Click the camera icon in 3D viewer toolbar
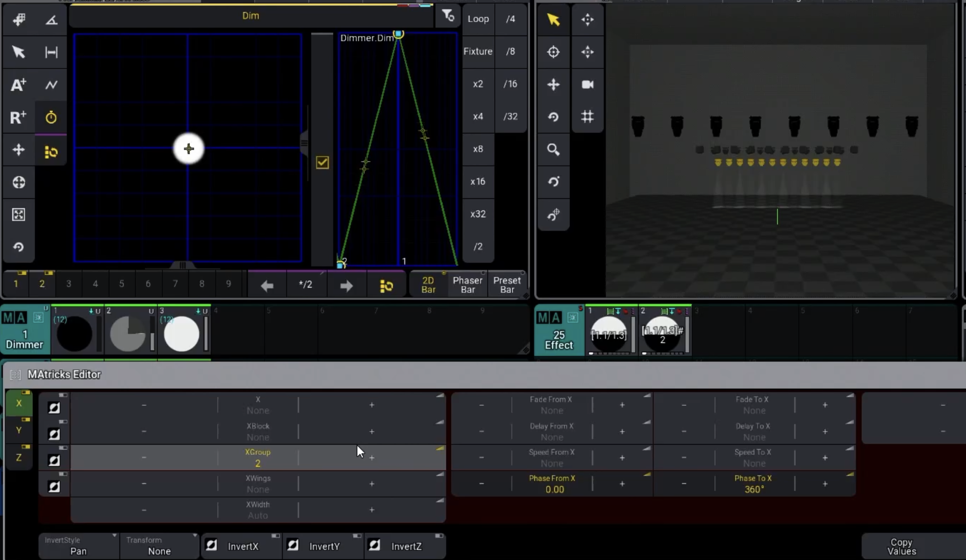This screenshot has height=560, width=966. tap(587, 84)
